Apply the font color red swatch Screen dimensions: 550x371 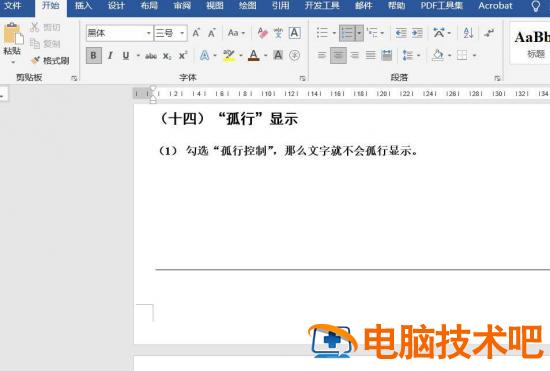pos(254,55)
